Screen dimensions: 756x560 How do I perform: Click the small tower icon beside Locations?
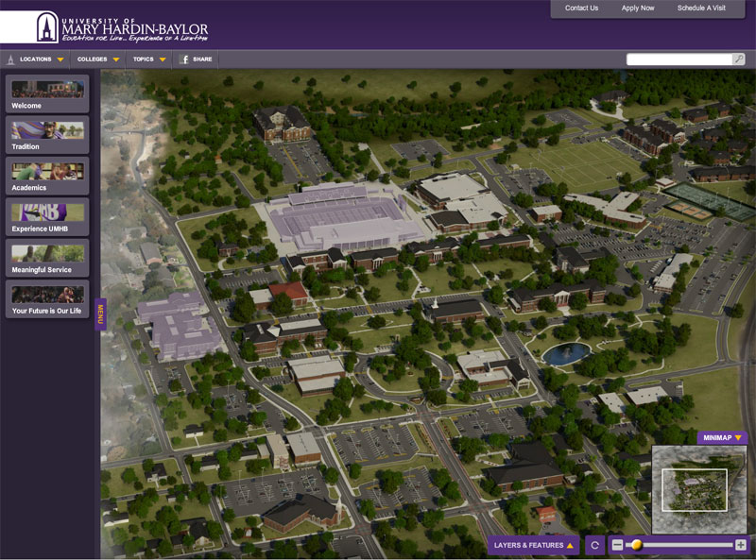[x=10, y=59]
